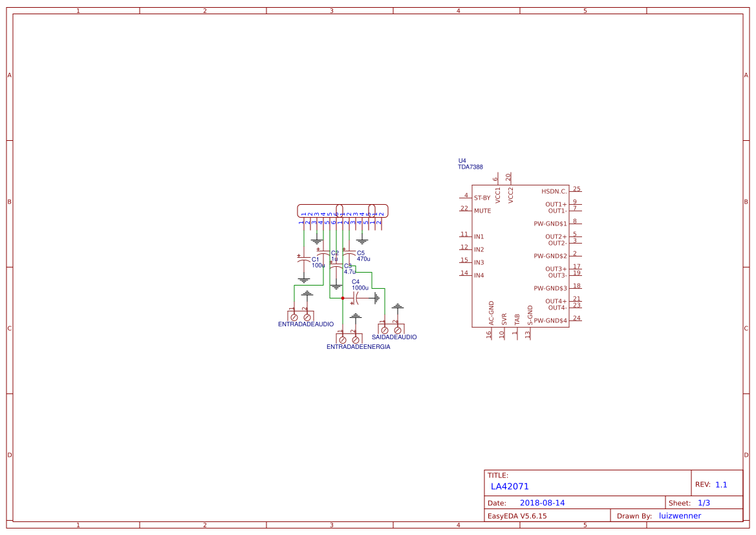Screen dimensions: 756x535
Task: Select capacitor C4 1000u symbol
Action: pyautogui.click(x=356, y=299)
